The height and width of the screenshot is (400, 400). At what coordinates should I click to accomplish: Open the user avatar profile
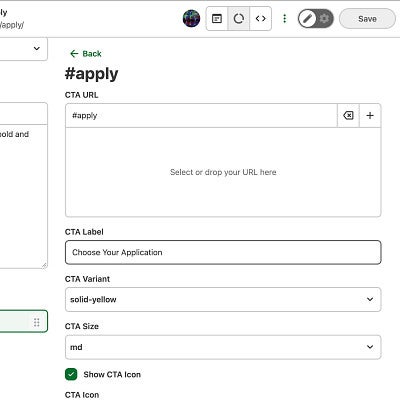click(x=191, y=18)
